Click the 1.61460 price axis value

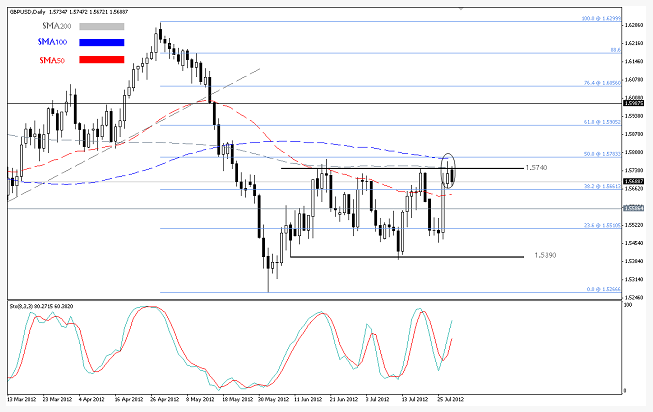pos(634,61)
